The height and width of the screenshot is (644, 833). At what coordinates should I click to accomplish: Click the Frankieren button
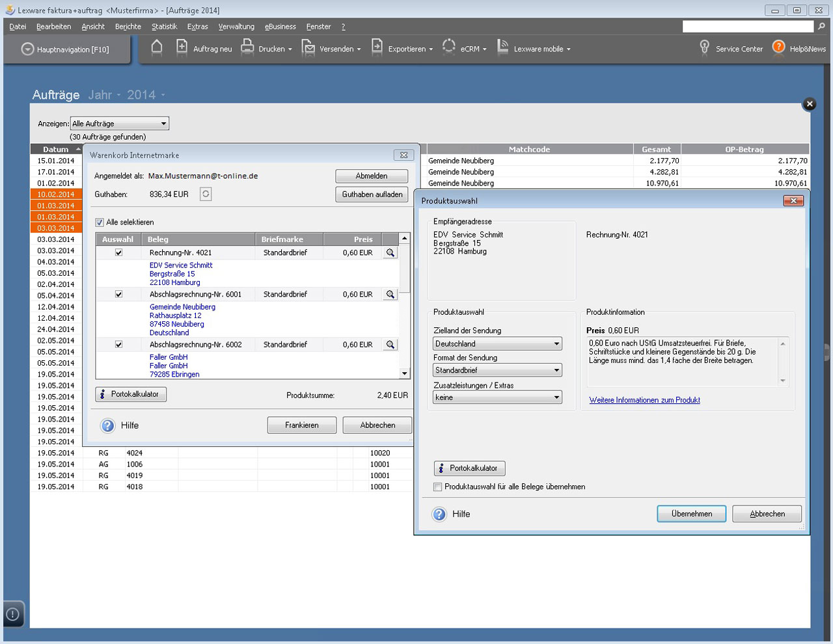[x=302, y=425]
